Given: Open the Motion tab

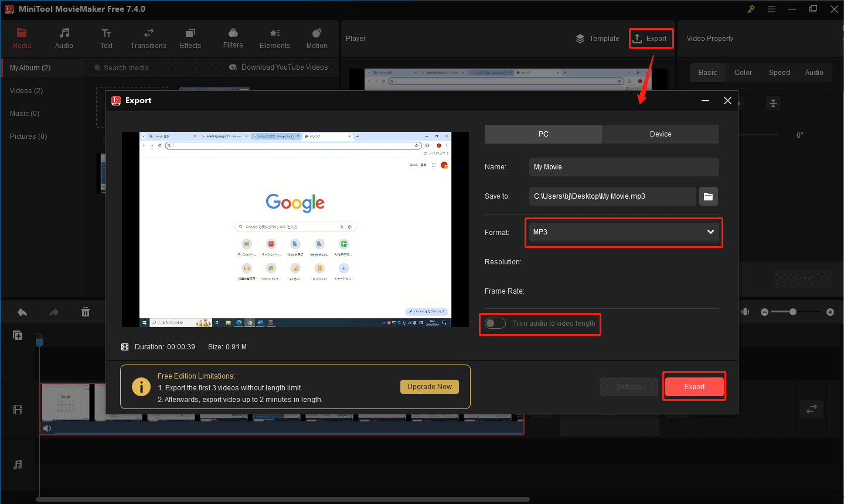Looking at the screenshot, I should [x=317, y=39].
